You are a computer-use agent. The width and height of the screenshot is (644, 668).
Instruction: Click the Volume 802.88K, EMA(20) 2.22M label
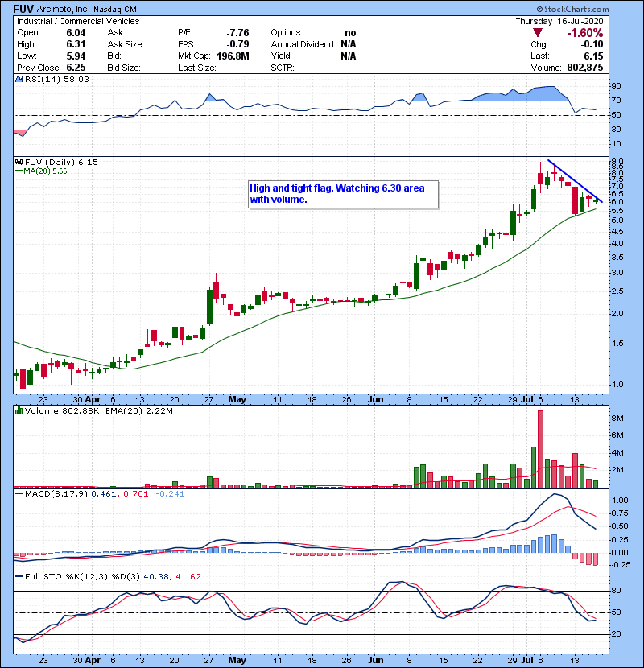pos(99,410)
